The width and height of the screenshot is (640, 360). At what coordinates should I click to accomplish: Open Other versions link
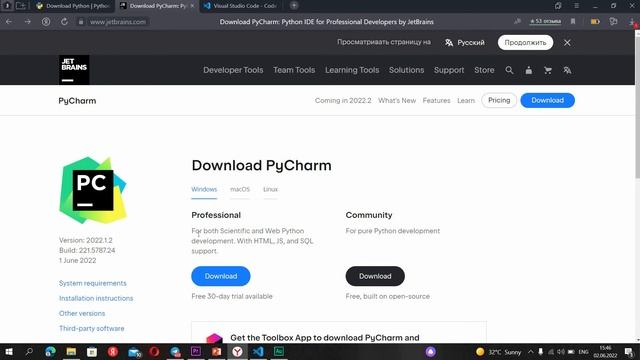(82, 313)
